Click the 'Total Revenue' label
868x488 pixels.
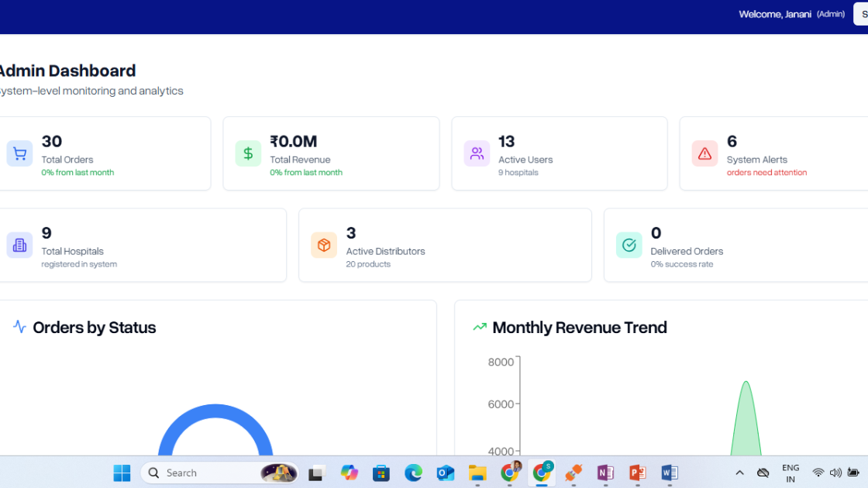pyautogui.click(x=300, y=160)
